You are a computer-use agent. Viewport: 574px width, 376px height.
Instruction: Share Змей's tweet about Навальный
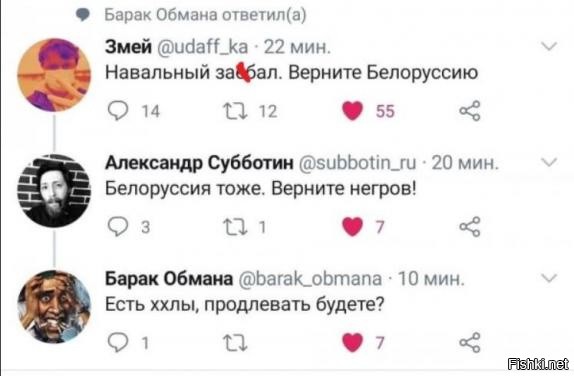[x=470, y=111]
